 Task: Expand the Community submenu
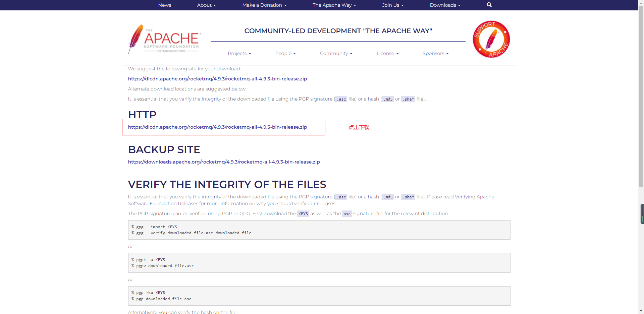[336, 53]
